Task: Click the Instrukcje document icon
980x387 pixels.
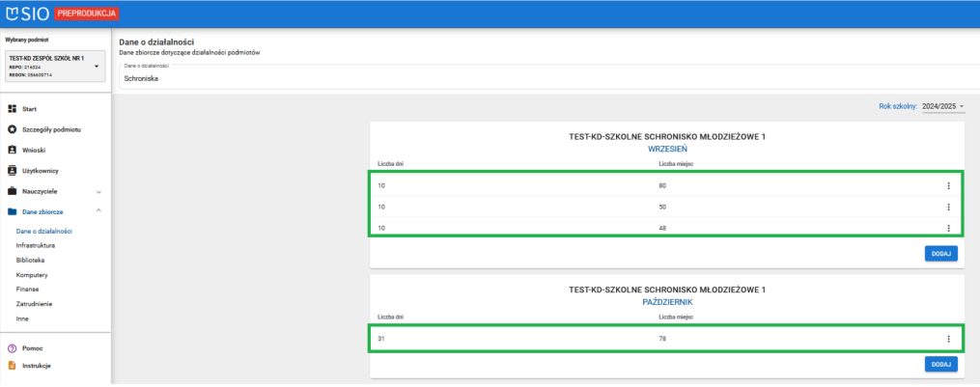Action: [12, 366]
